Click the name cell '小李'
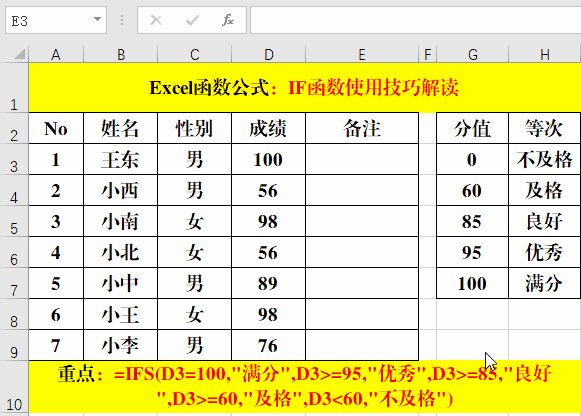Screen dimensions: 581x416 coord(121,345)
